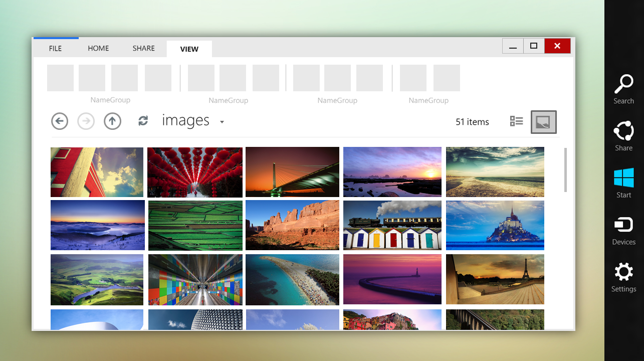Click the vertical scrollbar thumb
Image resolution: width=644 pixels, height=361 pixels.
pos(566,169)
